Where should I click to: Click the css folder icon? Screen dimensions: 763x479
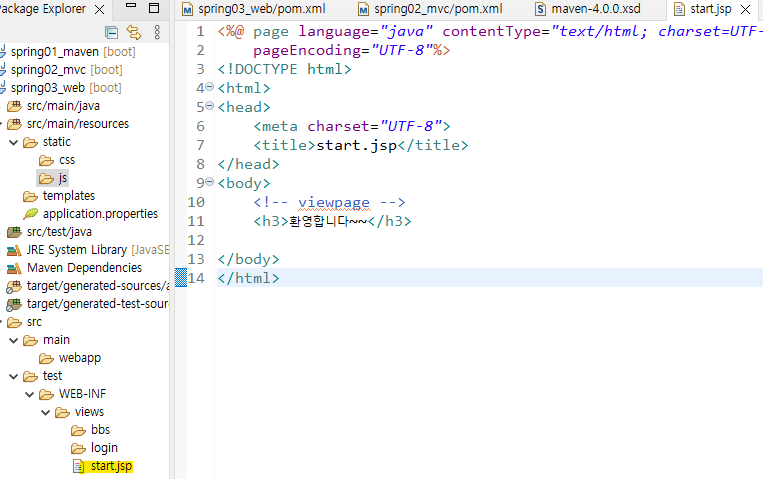(x=46, y=161)
